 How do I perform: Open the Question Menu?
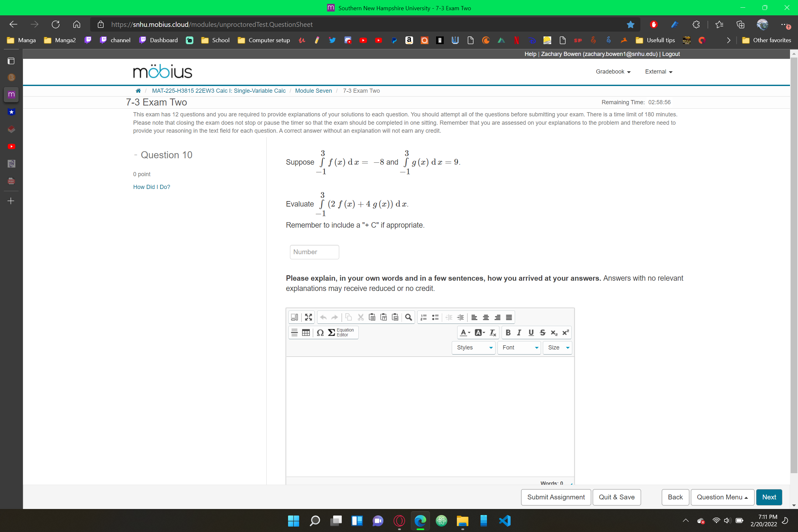click(x=722, y=497)
